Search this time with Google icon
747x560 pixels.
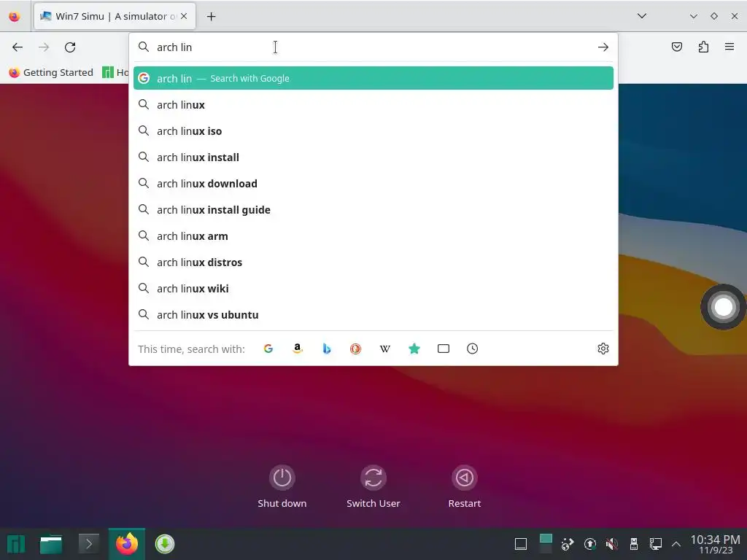click(x=268, y=349)
